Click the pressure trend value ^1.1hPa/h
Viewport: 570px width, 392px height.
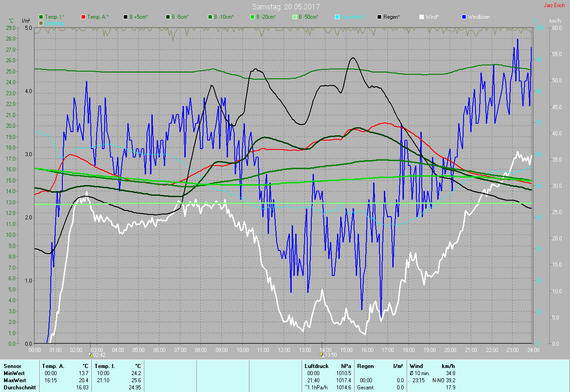click(x=316, y=388)
